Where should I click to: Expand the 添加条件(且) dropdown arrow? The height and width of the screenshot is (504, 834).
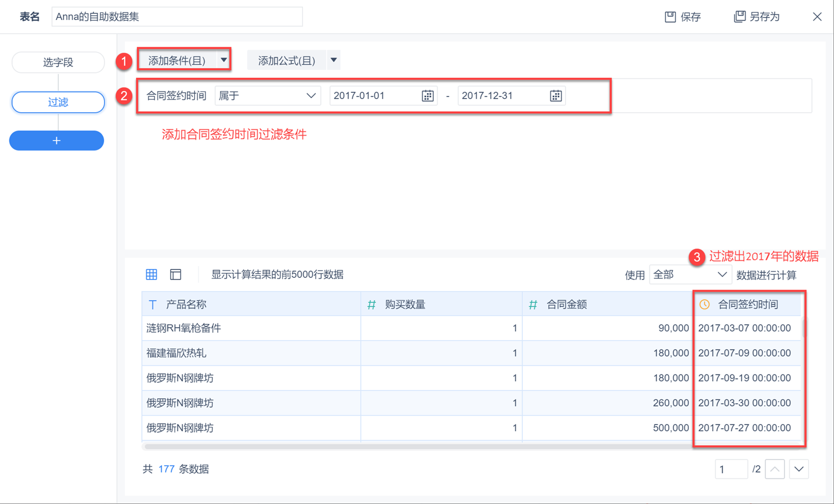tap(224, 60)
